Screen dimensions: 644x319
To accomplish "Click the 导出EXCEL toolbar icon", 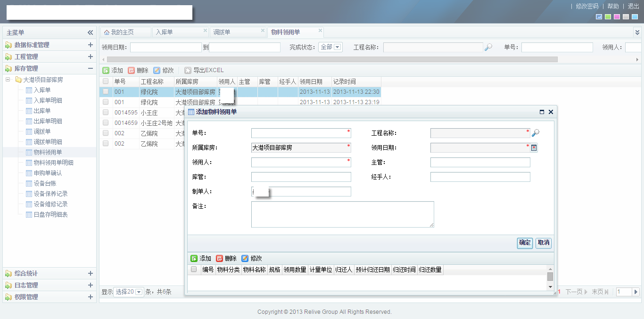I will [x=188, y=70].
